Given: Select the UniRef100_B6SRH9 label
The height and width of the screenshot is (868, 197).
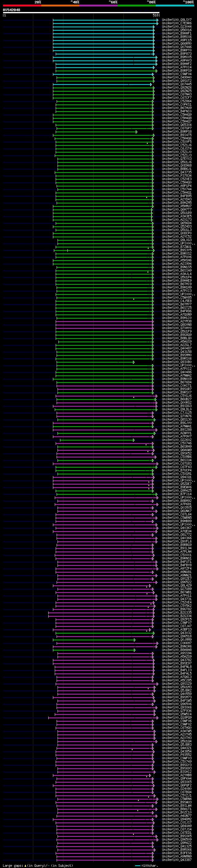Looking at the screenshot, I should point(177,446).
